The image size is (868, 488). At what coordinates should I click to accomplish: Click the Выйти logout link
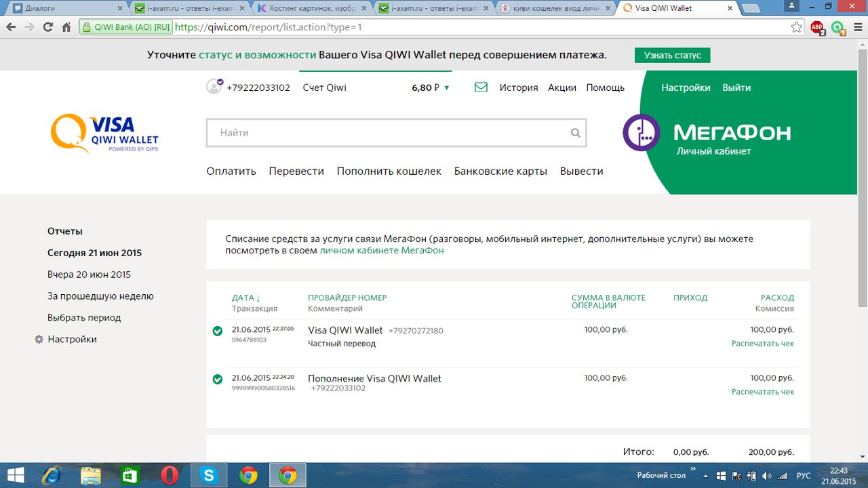(736, 87)
